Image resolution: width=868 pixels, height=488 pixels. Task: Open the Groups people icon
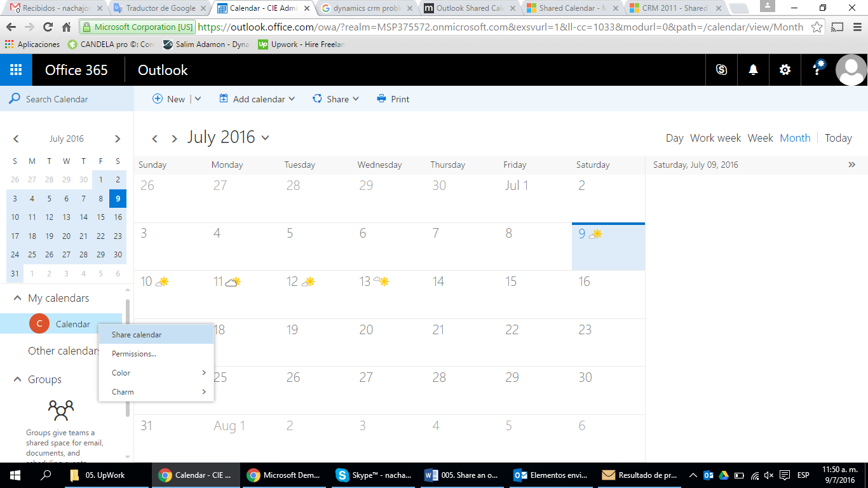61,410
